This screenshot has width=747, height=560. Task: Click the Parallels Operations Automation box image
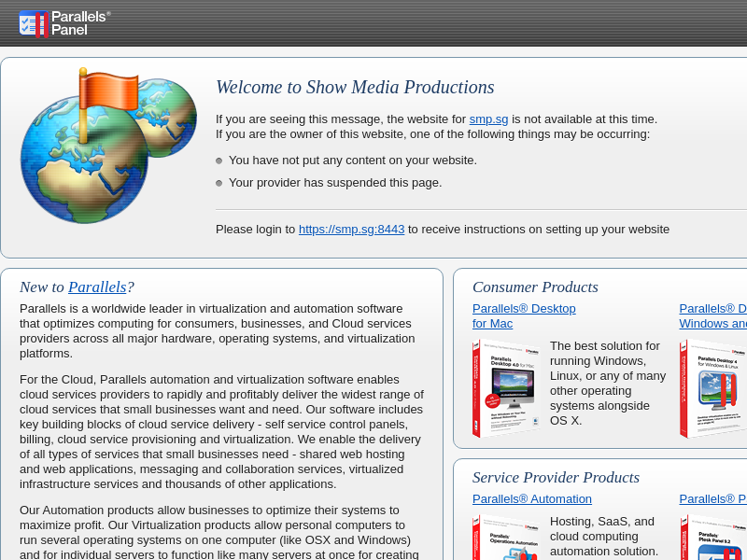(506, 538)
